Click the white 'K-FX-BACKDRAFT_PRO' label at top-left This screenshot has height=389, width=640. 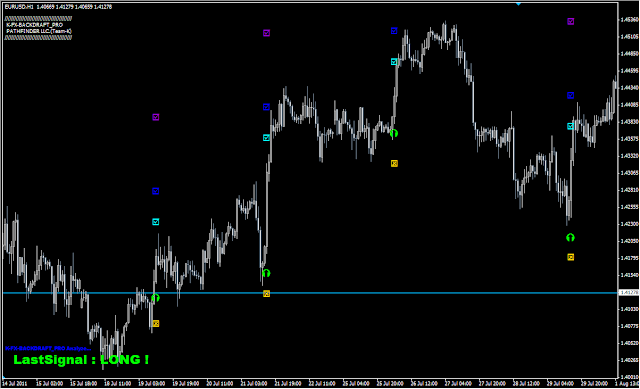(35, 25)
